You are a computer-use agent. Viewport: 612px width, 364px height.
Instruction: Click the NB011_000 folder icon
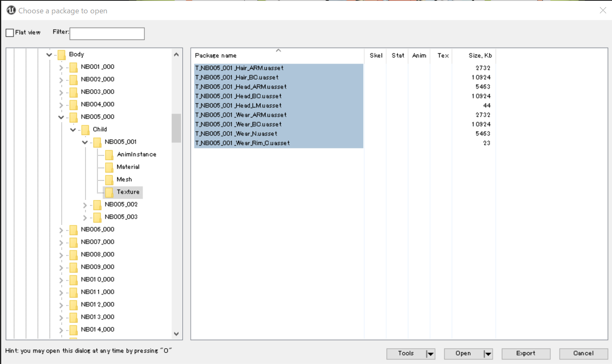click(73, 292)
